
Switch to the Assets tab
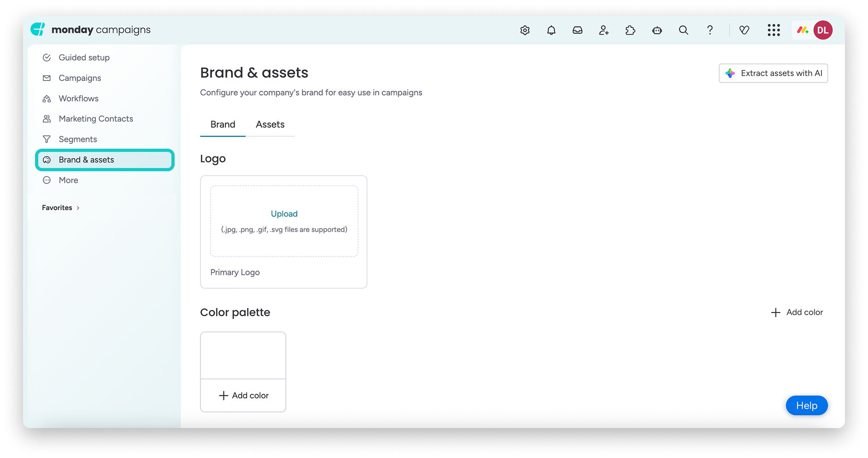click(x=270, y=124)
